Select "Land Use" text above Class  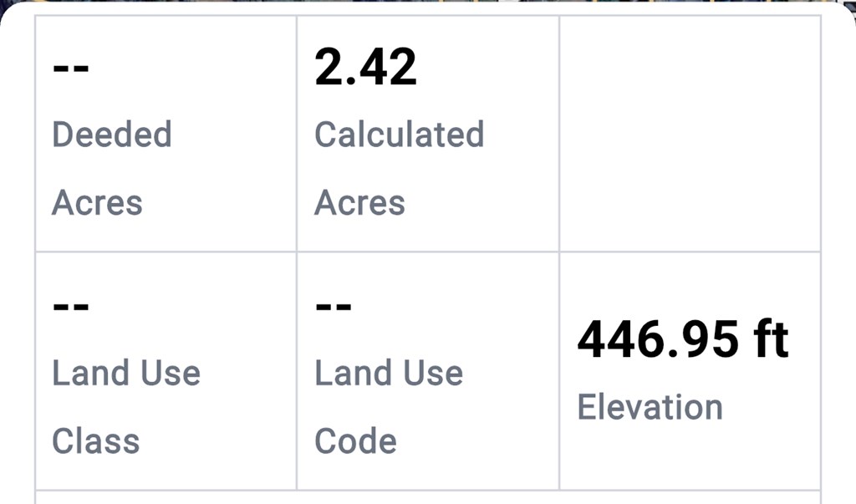[x=126, y=373]
